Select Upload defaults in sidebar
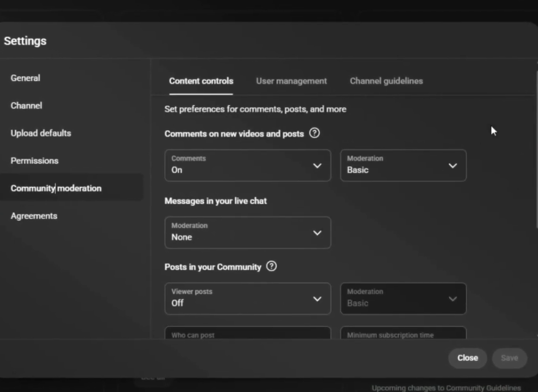 (x=41, y=133)
